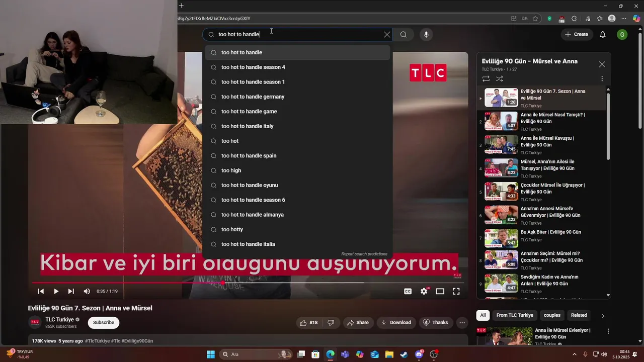The image size is (644, 362).
Task: Skip to next video in player
Action: click(x=71, y=291)
